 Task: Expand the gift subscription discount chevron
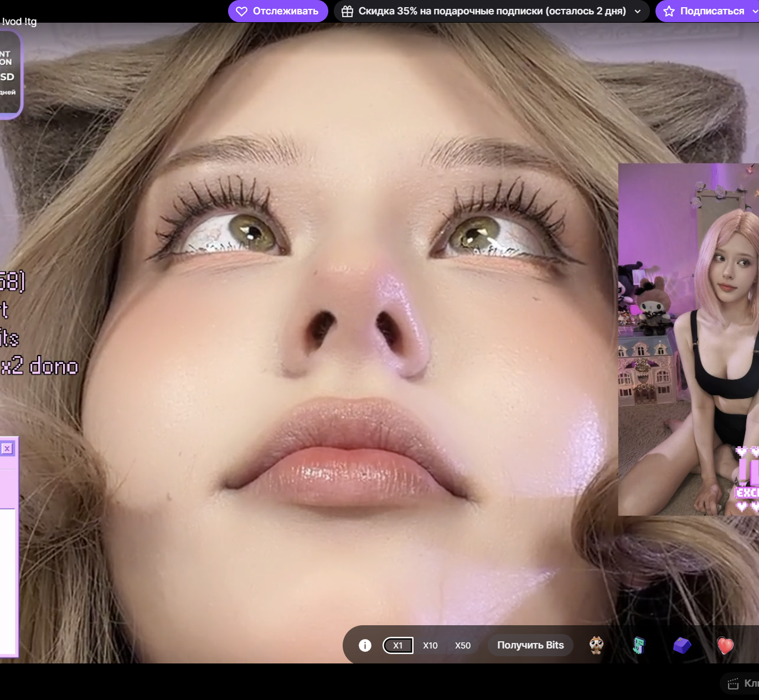tap(637, 11)
